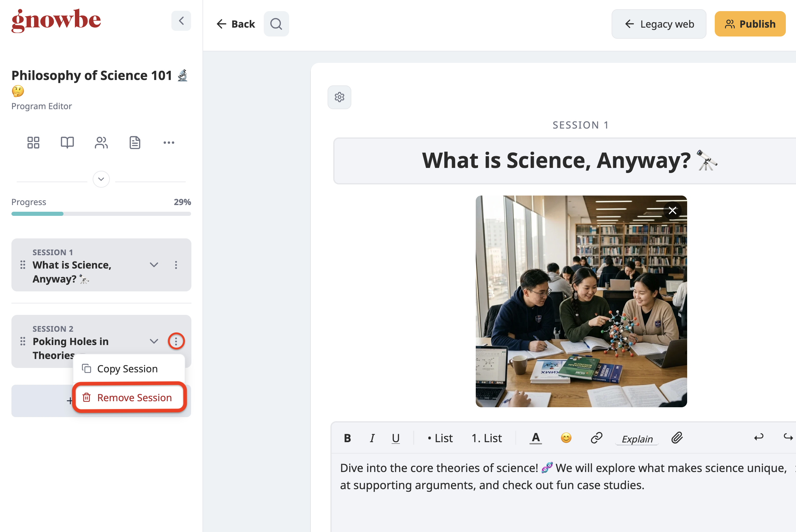Screen dimensions: 796x532
Task: Toggle bold formatting
Action: click(x=347, y=438)
